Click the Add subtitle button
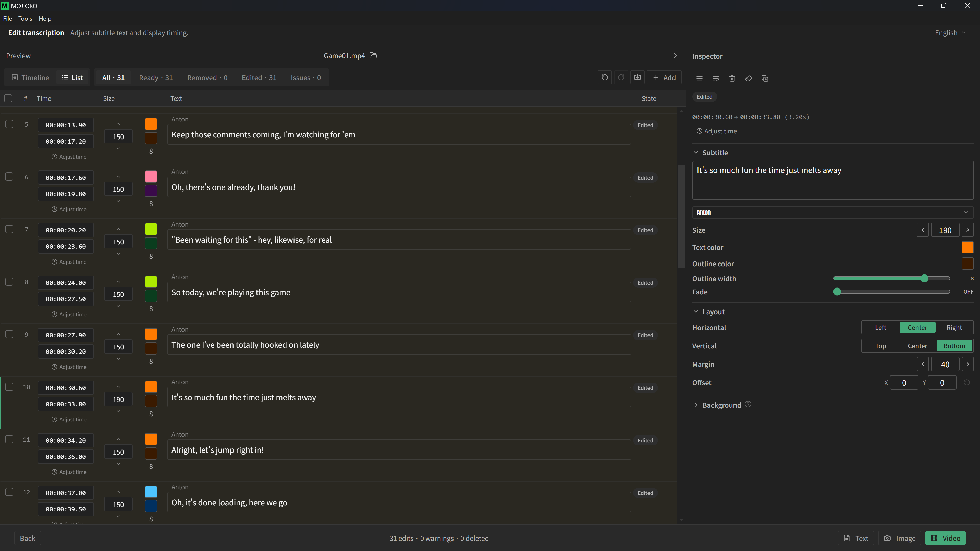Image resolution: width=980 pixels, height=551 pixels. [664, 78]
